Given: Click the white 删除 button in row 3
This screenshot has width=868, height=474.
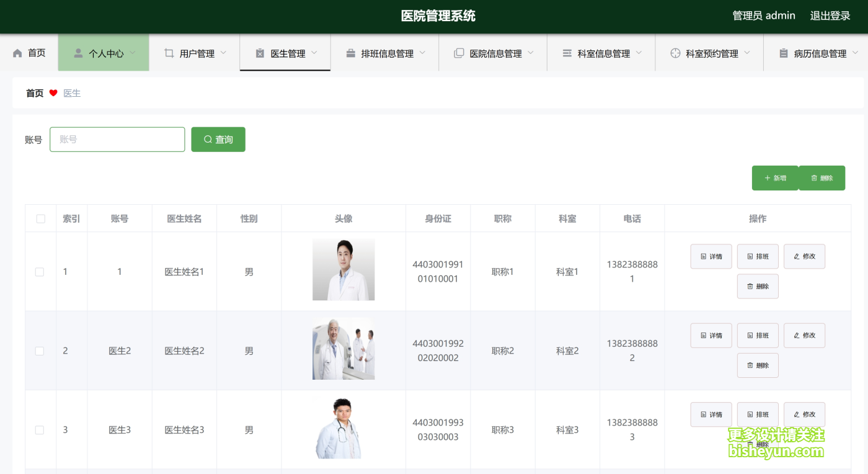Looking at the screenshot, I should (758, 444).
